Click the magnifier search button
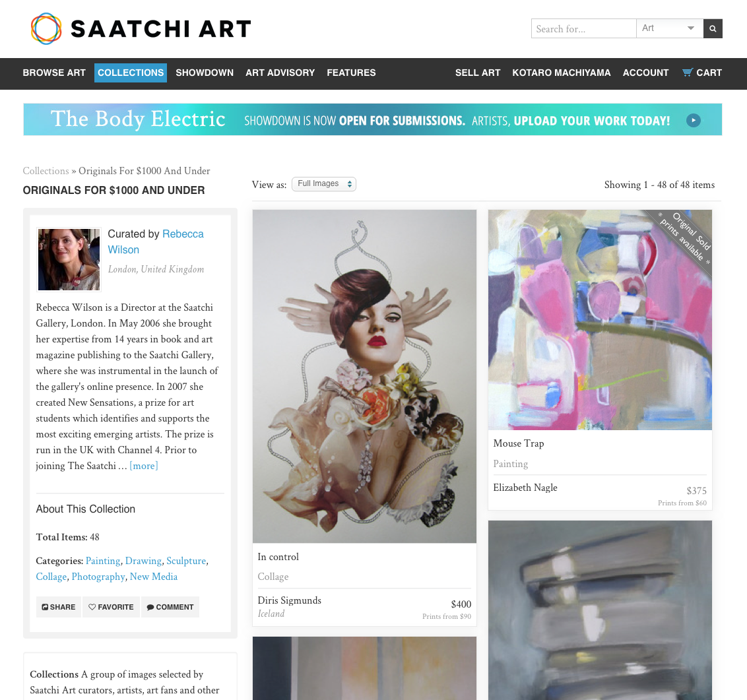The height and width of the screenshot is (700, 747). point(713,28)
